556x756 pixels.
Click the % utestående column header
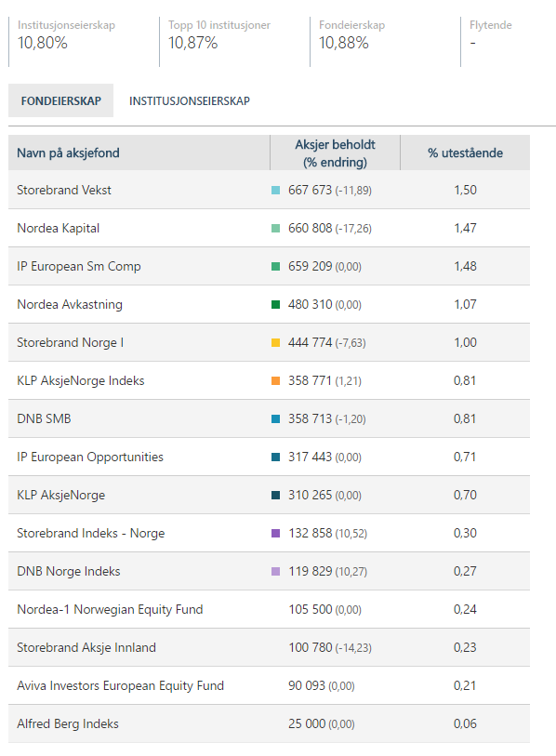pyautogui.click(x=465, y=153)
